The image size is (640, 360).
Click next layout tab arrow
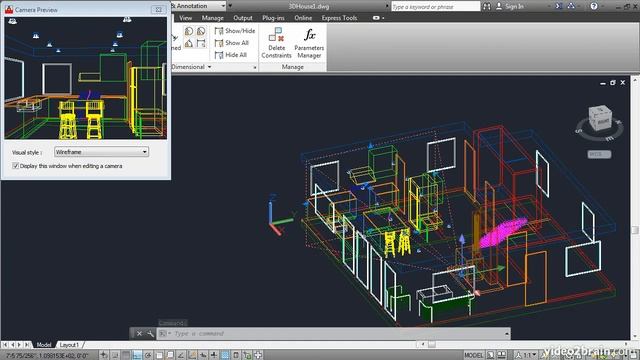[x=19, y=345]
